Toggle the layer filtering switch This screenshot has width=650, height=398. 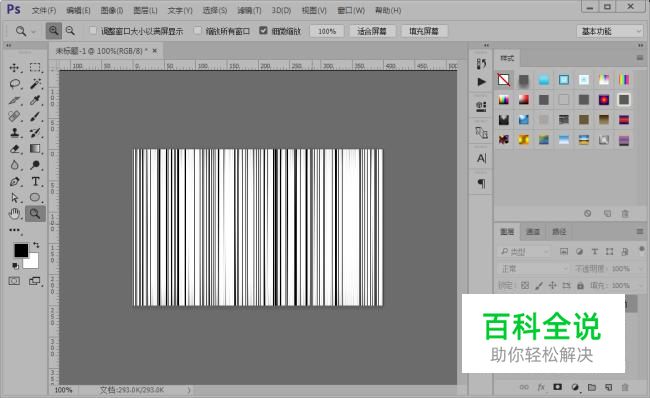(642, 249)
